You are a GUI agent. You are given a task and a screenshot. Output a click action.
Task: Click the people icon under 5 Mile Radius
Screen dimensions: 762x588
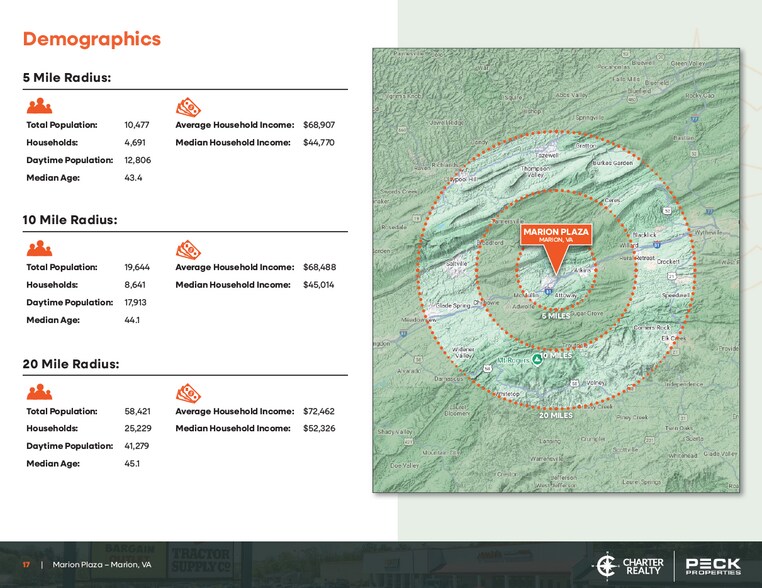[39, 106]
